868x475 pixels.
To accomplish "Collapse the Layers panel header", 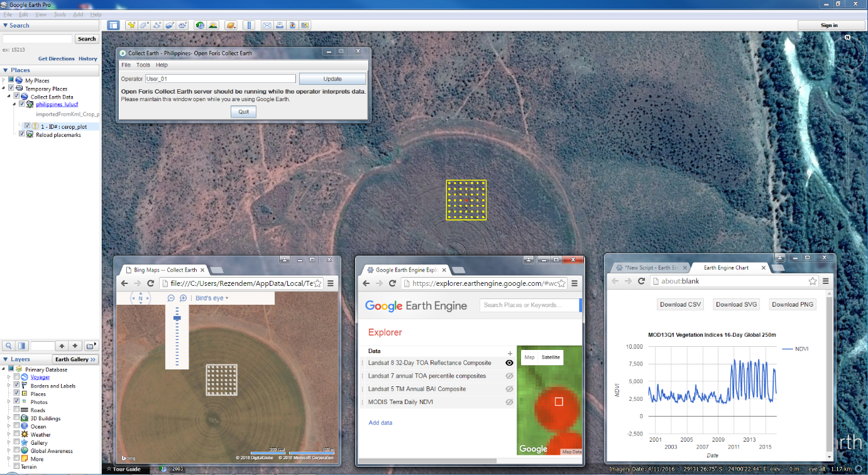I will [x=6, y=359].
